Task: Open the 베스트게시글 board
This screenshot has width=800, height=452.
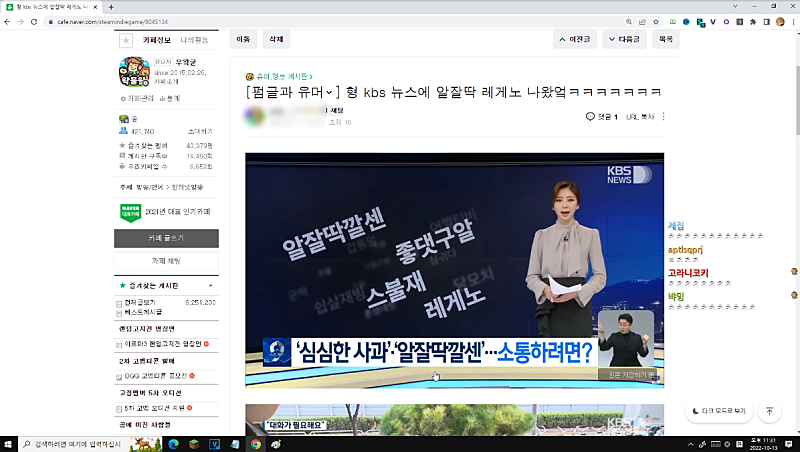Action: click(x=143, y=312)
